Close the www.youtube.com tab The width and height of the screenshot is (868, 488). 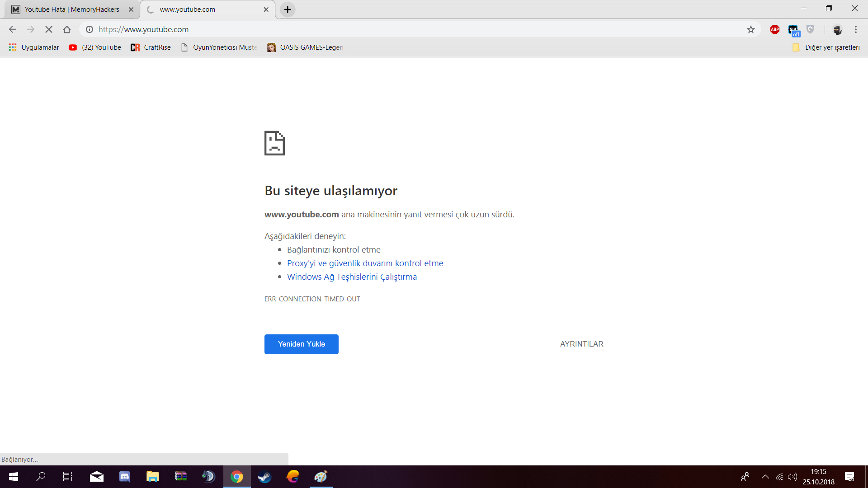[x=266, y=9]
